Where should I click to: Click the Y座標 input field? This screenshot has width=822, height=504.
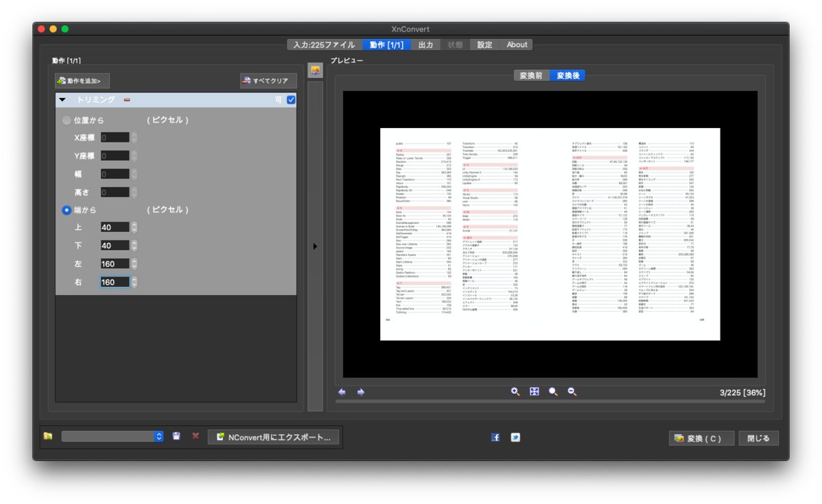point(115,156)
